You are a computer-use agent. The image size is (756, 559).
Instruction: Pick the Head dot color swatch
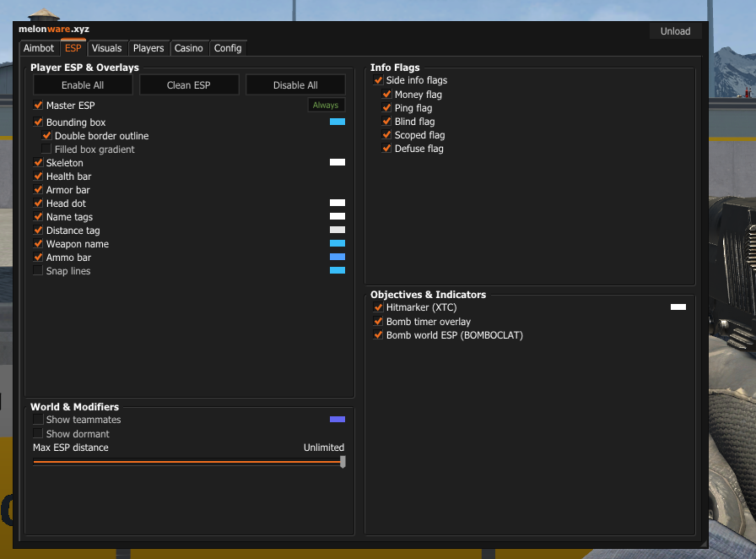337,203
